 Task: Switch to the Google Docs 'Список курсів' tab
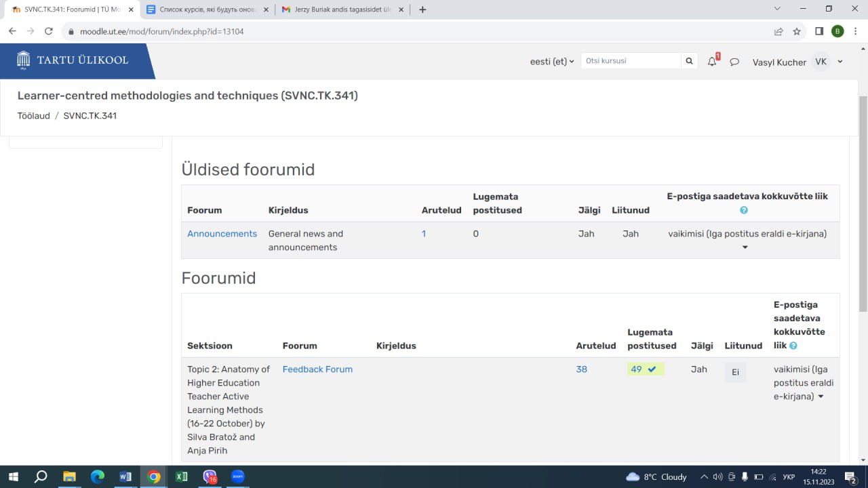203,9
